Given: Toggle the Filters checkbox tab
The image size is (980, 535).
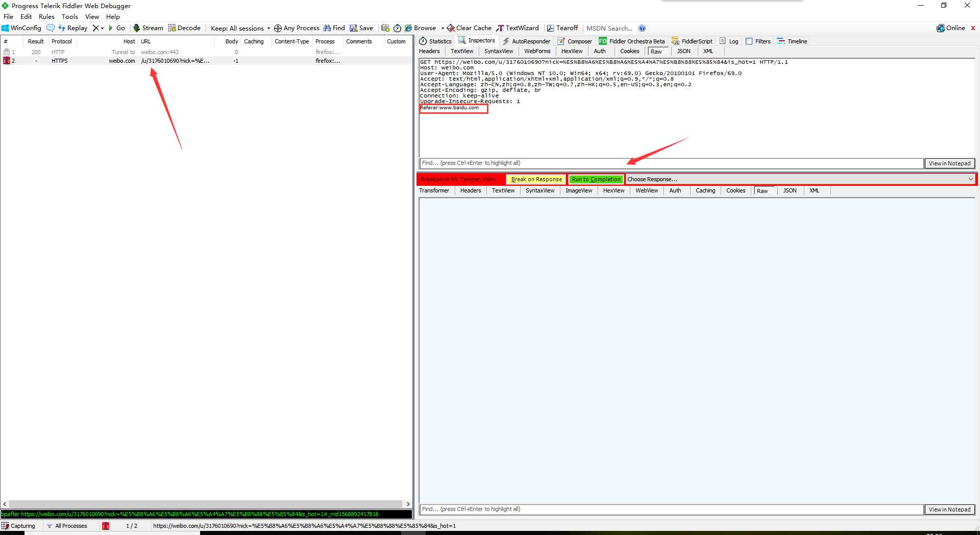Looking at the screenshot, I should pyautogui.click(x=758, y=41).
